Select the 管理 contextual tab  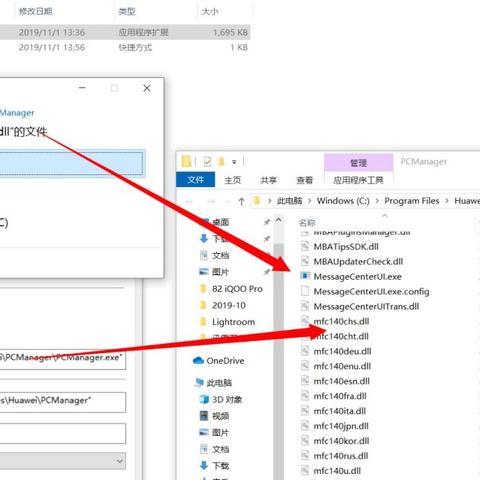pos(358,163)
